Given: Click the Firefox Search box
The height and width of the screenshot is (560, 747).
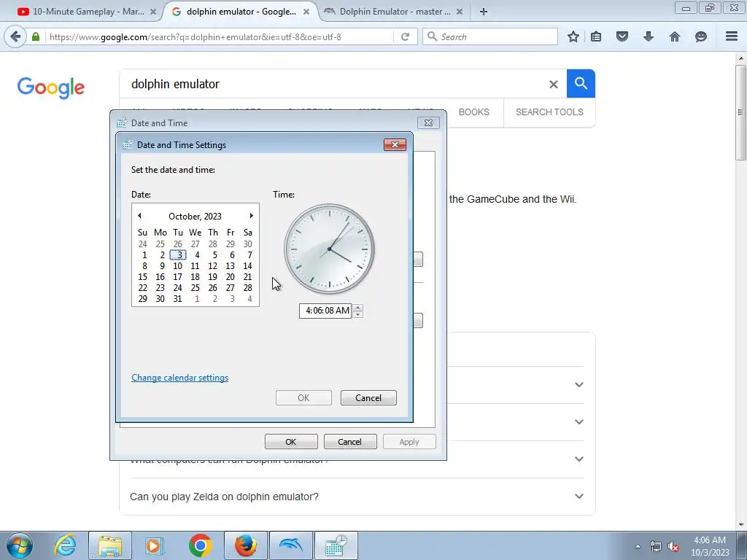Looking at the screenshot, I should tap(491, 36).
